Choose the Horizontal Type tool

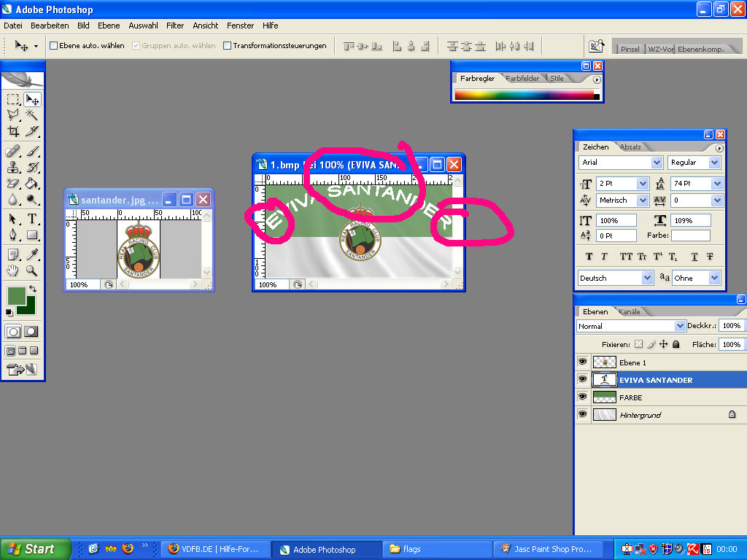click(32, 219)
